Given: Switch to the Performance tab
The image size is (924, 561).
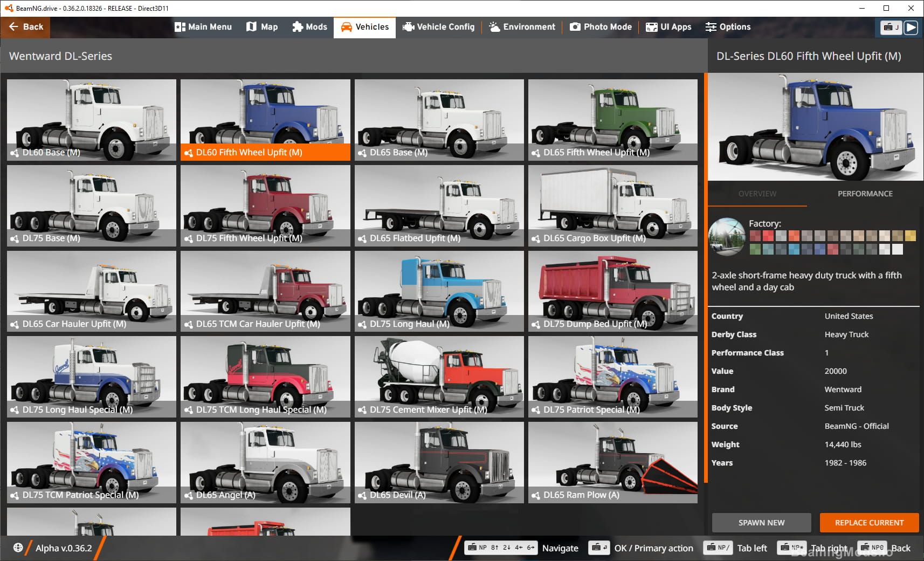Looking at the screenshot, I should pyautogui.click(x=865, y=194).
